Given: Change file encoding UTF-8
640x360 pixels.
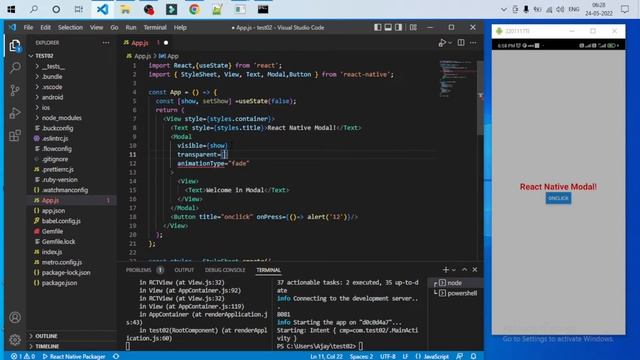Looking at the screenshot, I should pyautogui.click(x=388, y=356).
